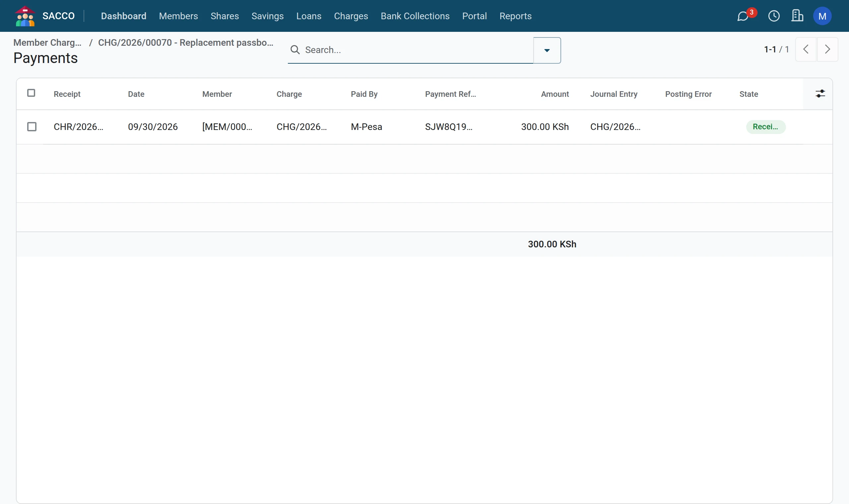The image size is (849, 504).
Task: Tick the CHR/2026 row checkbox
Action: pyautogui.click(x=32, y=127)
